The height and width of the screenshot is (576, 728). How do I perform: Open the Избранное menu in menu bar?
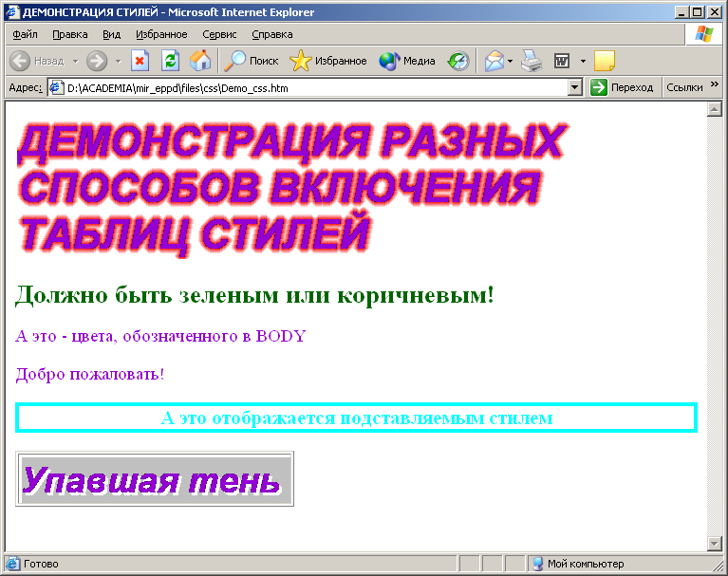point(161,34)
